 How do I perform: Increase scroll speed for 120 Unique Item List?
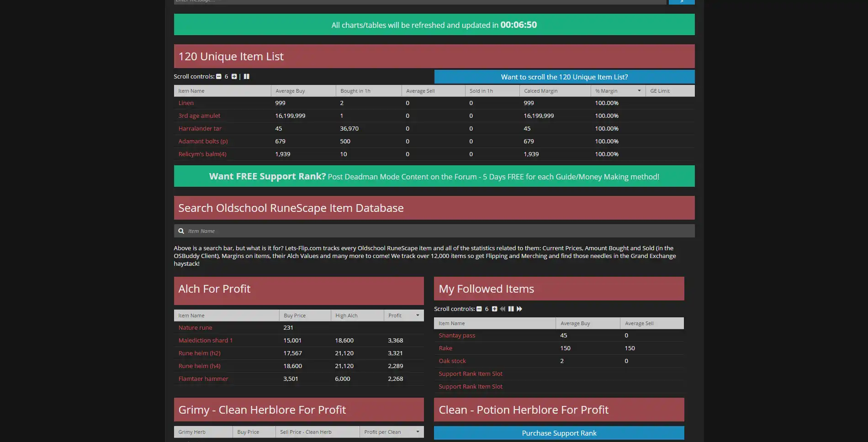coord(234,76)
